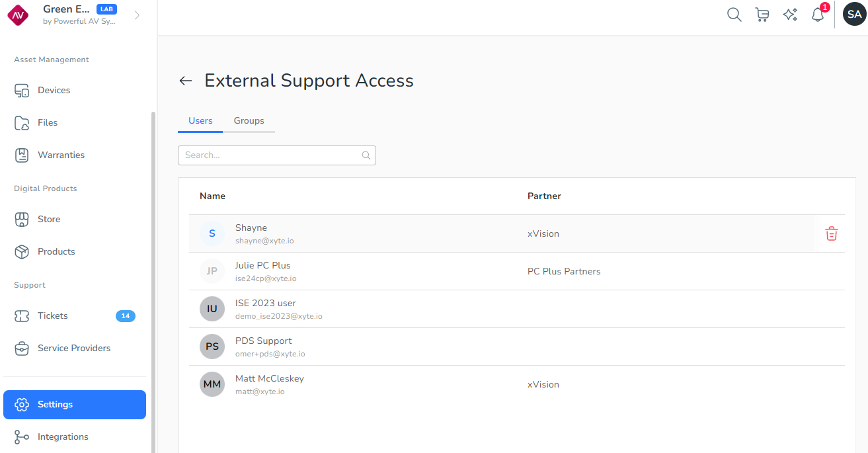The image size is (868, 453).
Task: Select the Users tab
Action: tap(200, 121)
